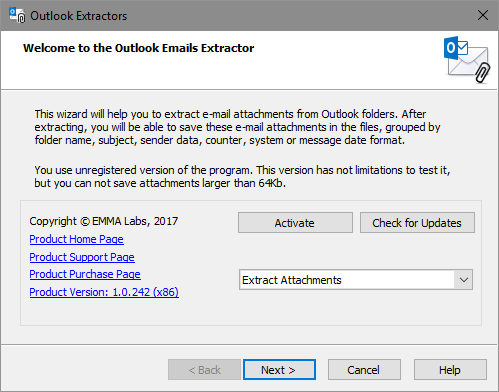Click the Product Version 1.0.242 link
This screenshot has width=499, height=392.
pos(104,292)
